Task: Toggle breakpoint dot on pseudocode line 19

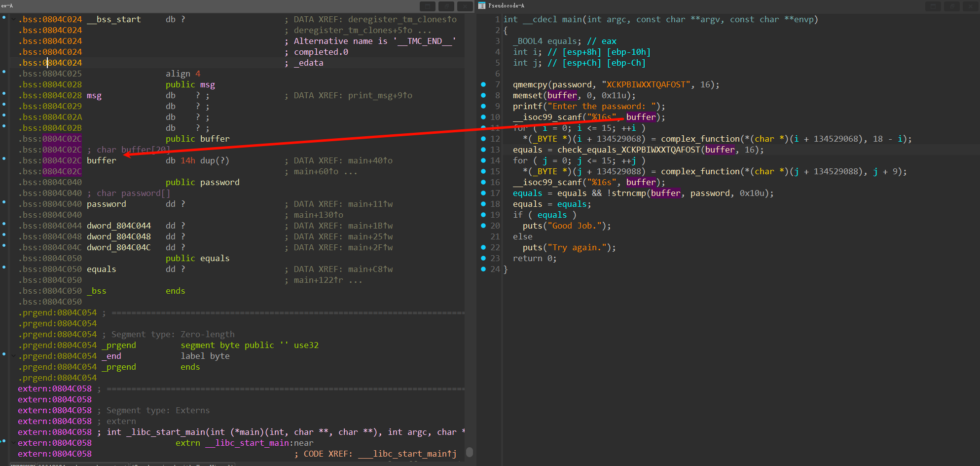Action: [x=483, y=215]
